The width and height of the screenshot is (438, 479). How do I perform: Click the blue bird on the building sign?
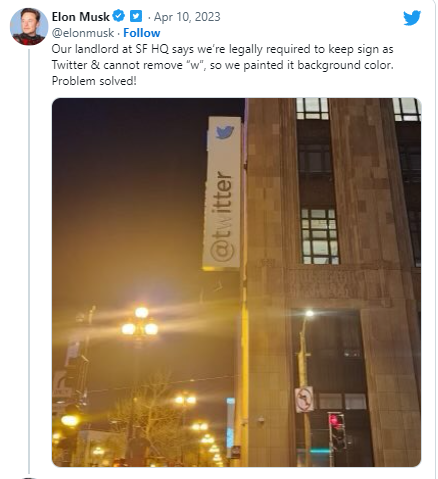coord(224,132)
